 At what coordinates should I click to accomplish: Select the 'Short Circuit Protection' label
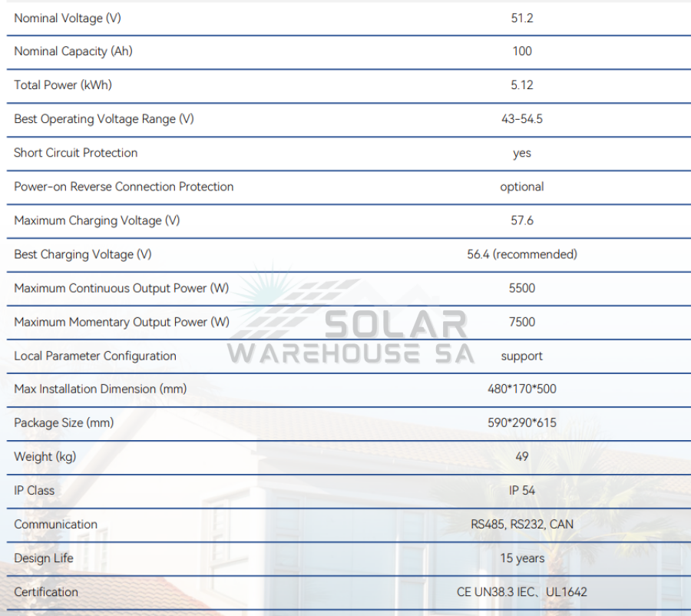[x=76, y=153]
